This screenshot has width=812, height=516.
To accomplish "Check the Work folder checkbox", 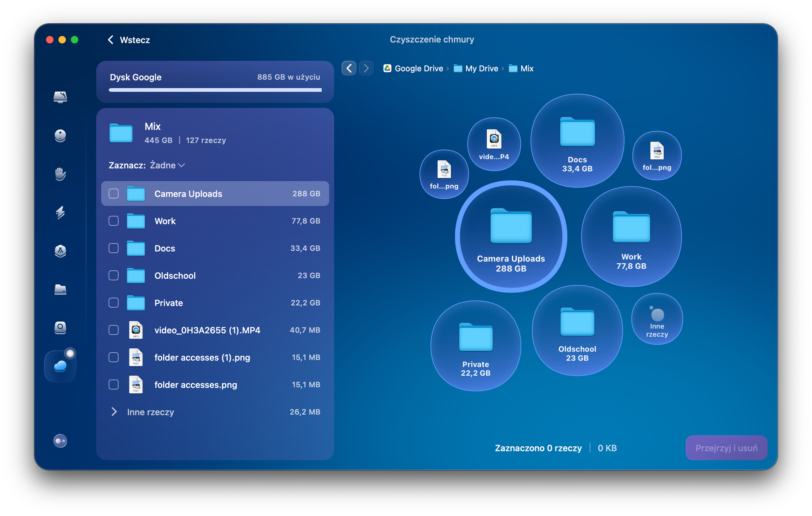I will [x=113, y=221].
